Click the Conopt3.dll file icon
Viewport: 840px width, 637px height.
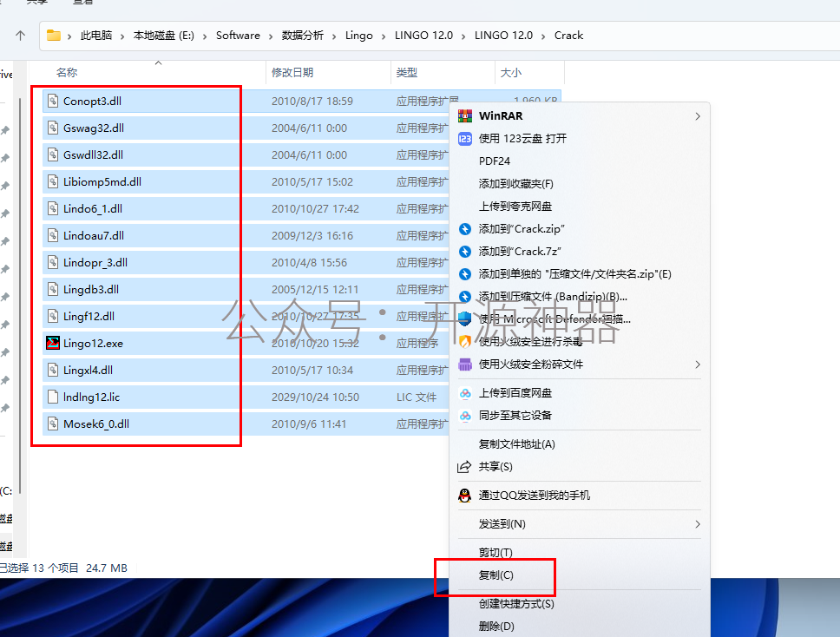[52, 101]
